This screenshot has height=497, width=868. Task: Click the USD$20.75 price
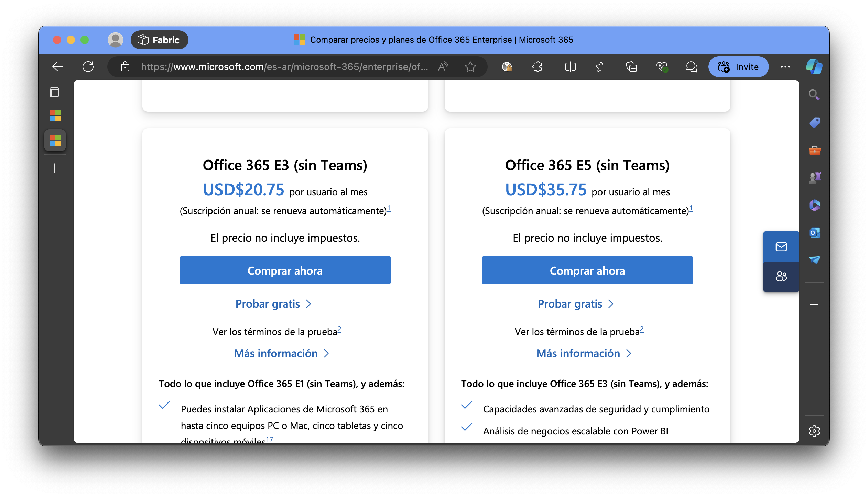243,189
